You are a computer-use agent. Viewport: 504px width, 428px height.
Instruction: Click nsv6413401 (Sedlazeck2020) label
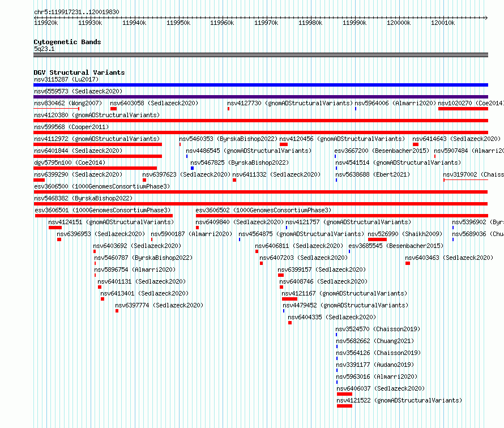click(144, 293)
